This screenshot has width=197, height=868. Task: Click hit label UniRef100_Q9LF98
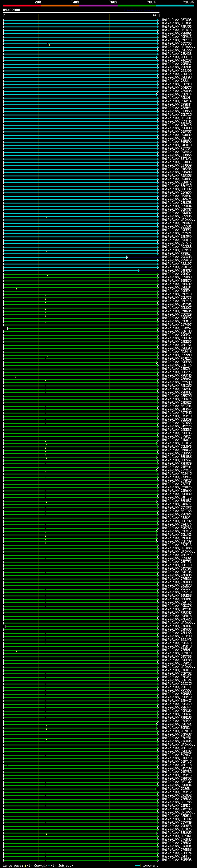point(177,78)
